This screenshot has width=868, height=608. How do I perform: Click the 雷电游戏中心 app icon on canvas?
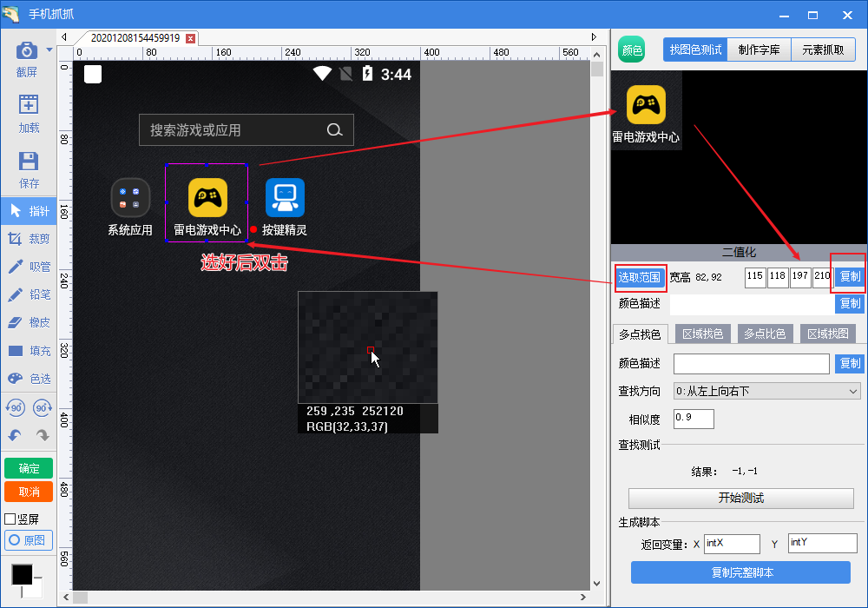[207, 198]
